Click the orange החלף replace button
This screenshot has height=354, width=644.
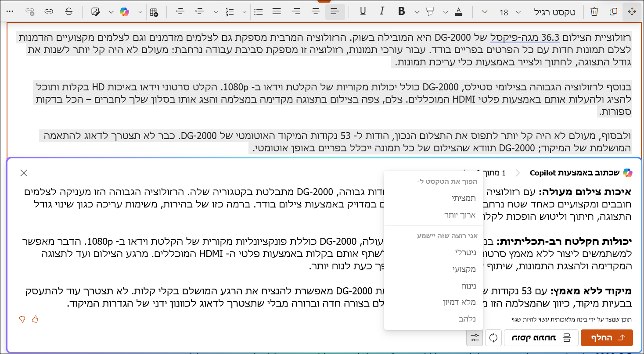[607, 338]
